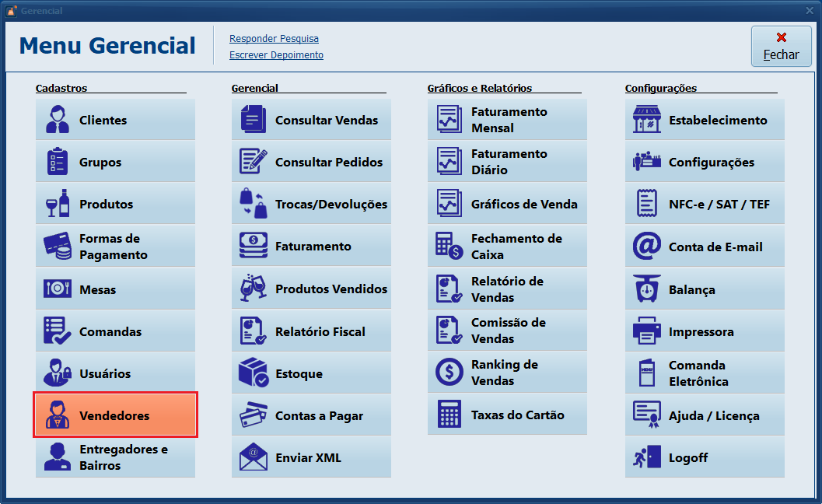Open Fechamento de Caixa calculator icon
The width and height of the screenshot is (822, 504).
449,247
